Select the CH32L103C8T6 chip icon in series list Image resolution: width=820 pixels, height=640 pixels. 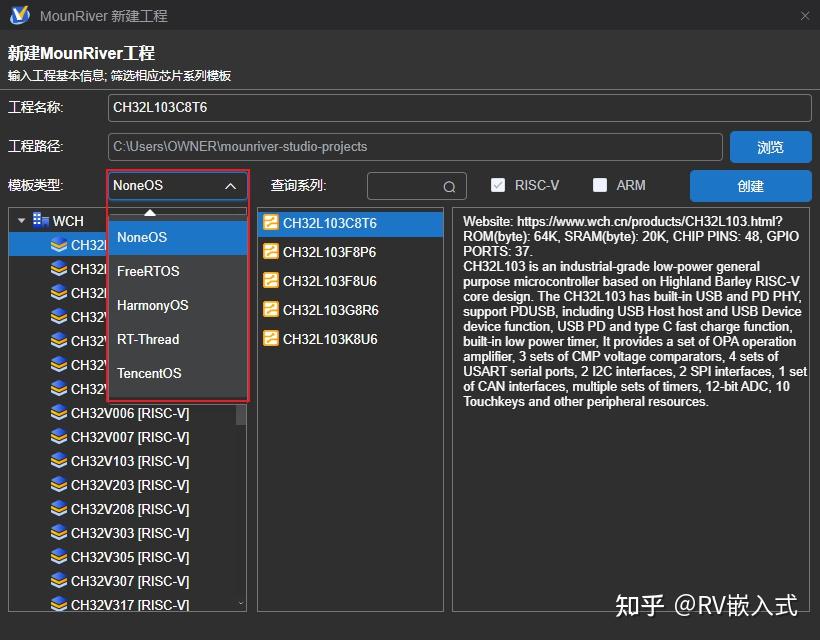pos(271,225)
